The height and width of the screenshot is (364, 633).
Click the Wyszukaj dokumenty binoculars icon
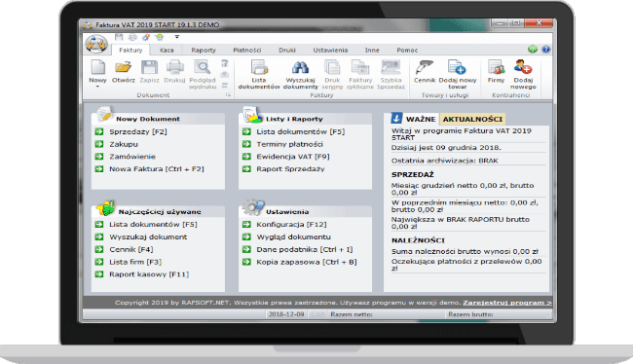point(300,67)
